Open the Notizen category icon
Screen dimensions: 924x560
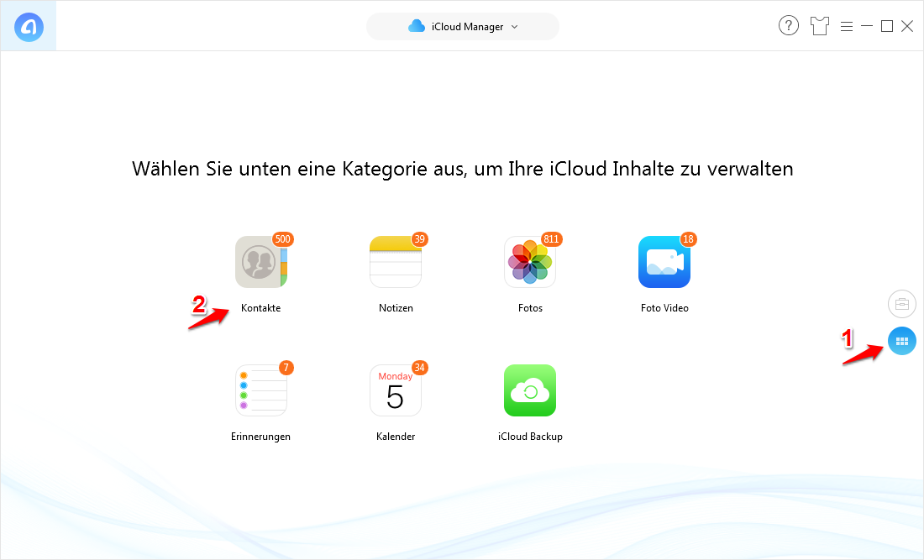(x=396, y=262)
